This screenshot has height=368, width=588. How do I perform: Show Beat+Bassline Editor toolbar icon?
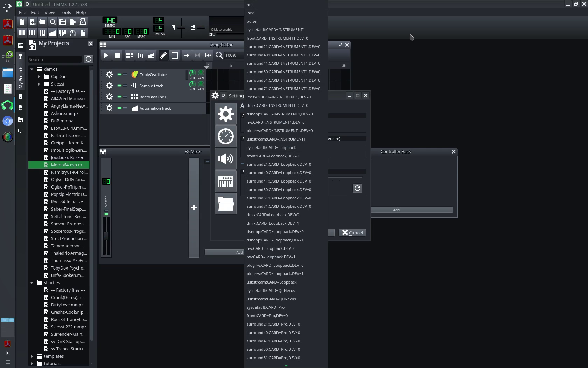click(32, 33)
